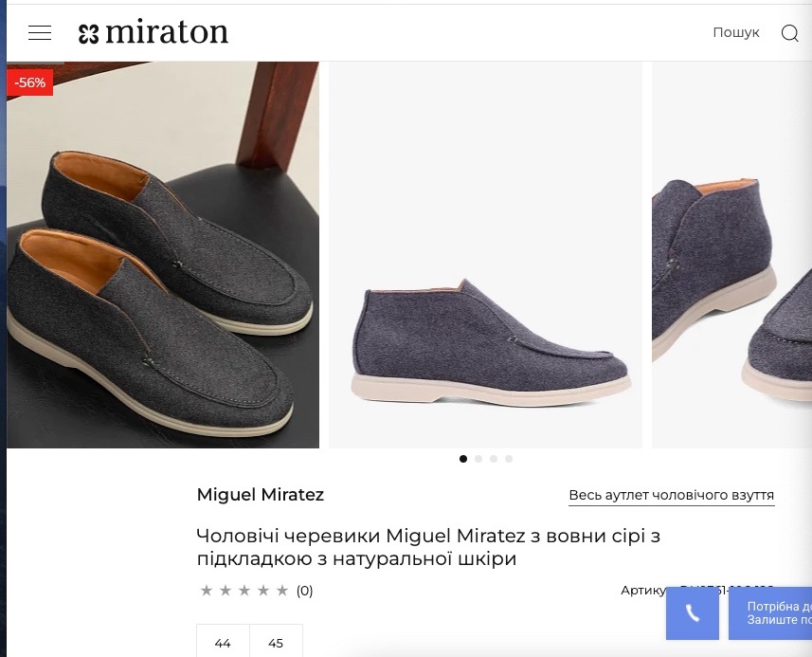
Task: Click the blue phone call button
Action: point(693,613)
